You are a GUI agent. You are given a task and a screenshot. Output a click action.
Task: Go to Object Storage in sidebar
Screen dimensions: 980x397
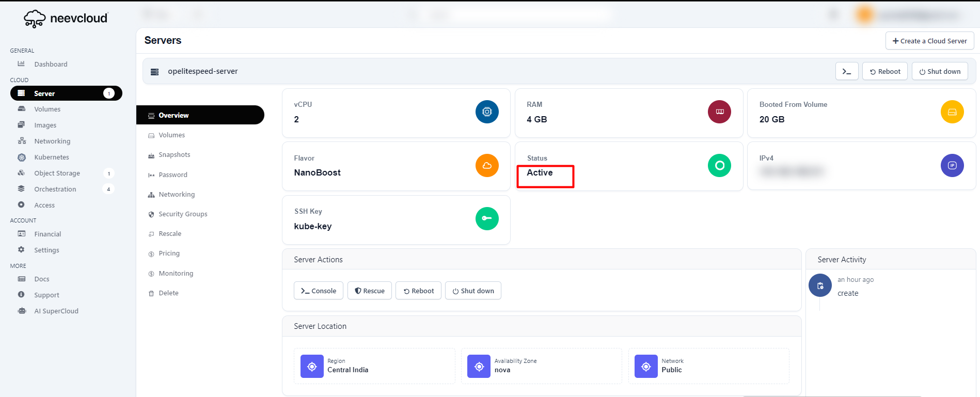[x=57, y=173]
